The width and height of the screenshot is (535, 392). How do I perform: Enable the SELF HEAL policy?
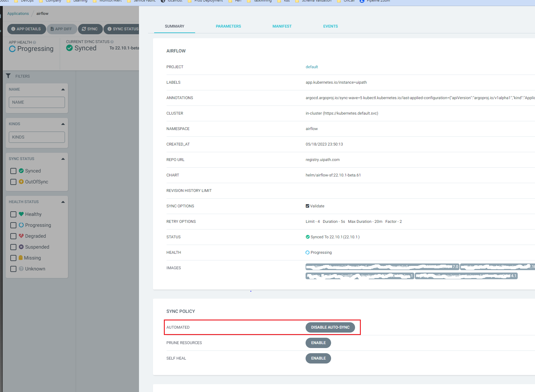click(x=318, y=358)
